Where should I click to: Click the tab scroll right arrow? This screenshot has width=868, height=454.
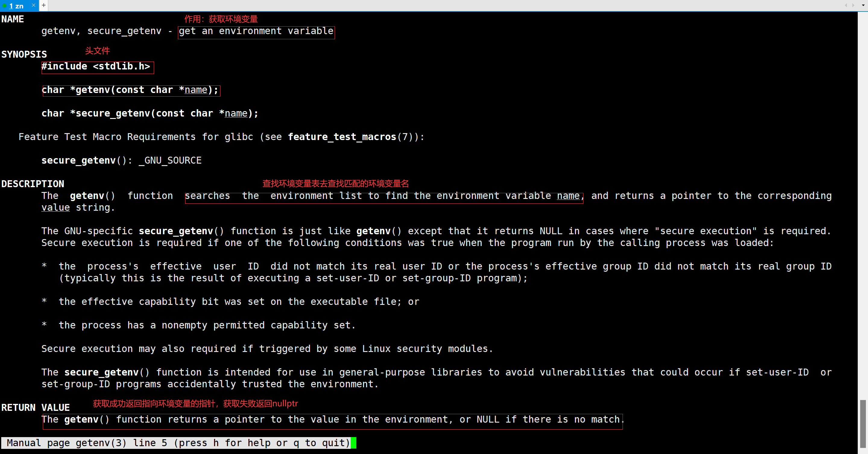tap(853, 5)
